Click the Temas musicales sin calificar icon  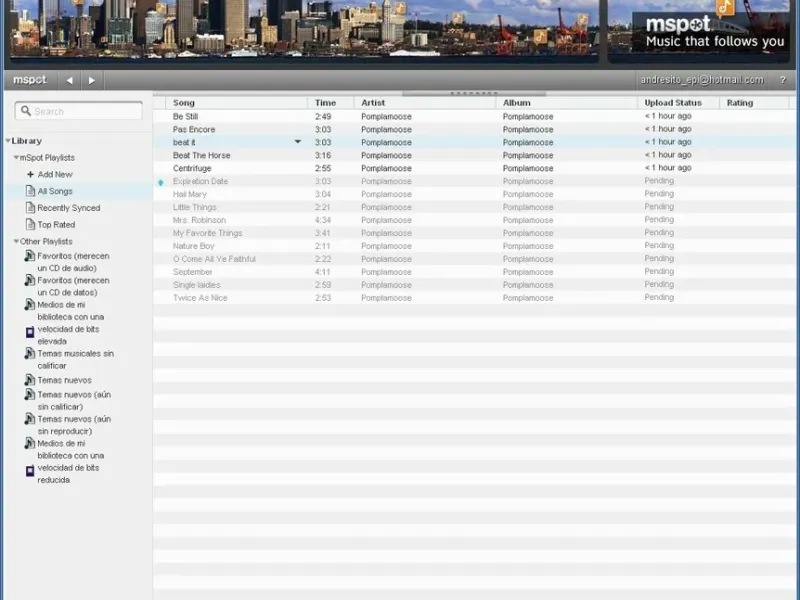point(30,354)
